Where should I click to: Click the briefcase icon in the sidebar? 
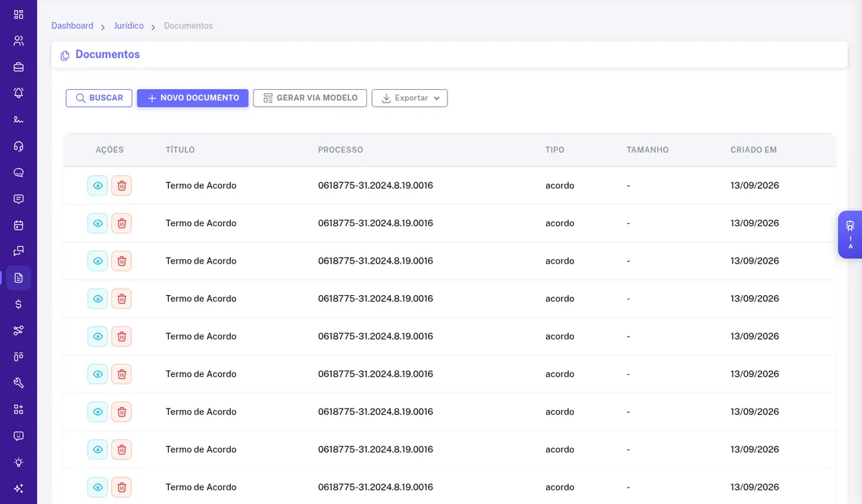19,67
